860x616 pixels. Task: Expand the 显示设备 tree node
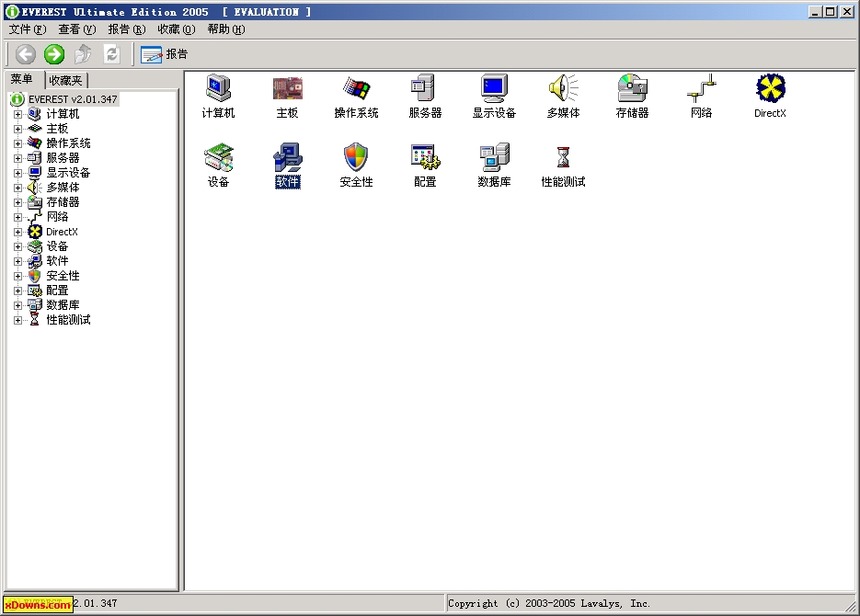pyautogui.click(x=17, y=173)
